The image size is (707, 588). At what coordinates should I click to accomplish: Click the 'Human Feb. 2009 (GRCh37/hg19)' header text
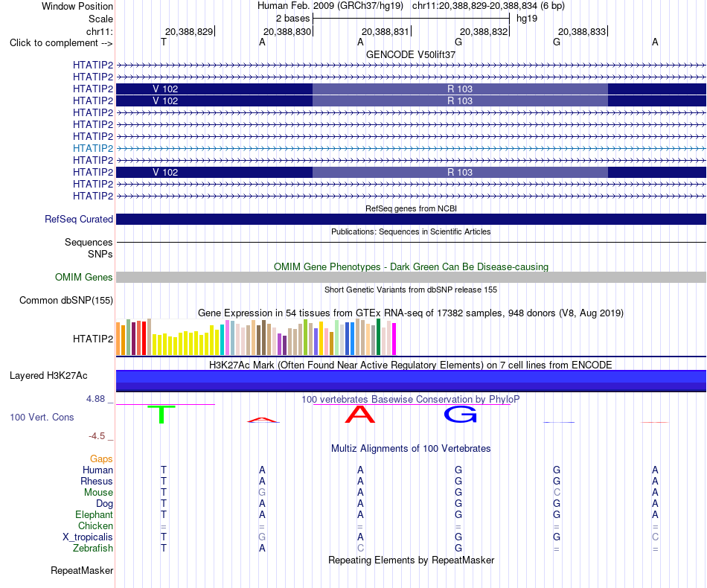tap(330, 6)
